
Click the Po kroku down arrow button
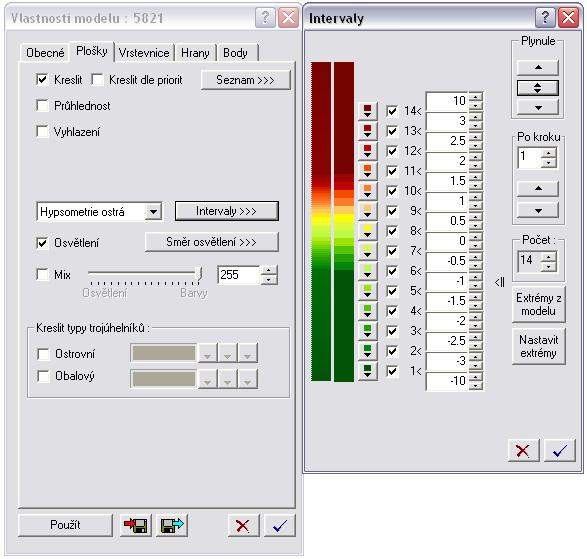[x=538, y=210]
